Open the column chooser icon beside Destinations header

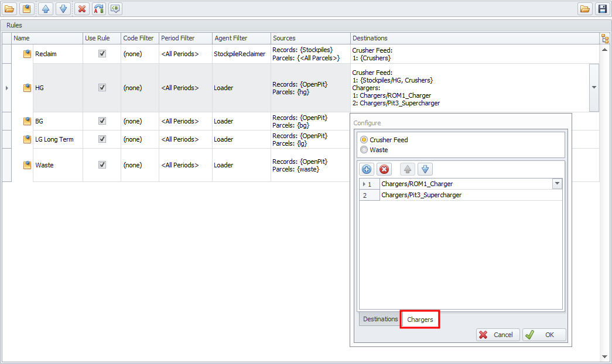(604, 39)
